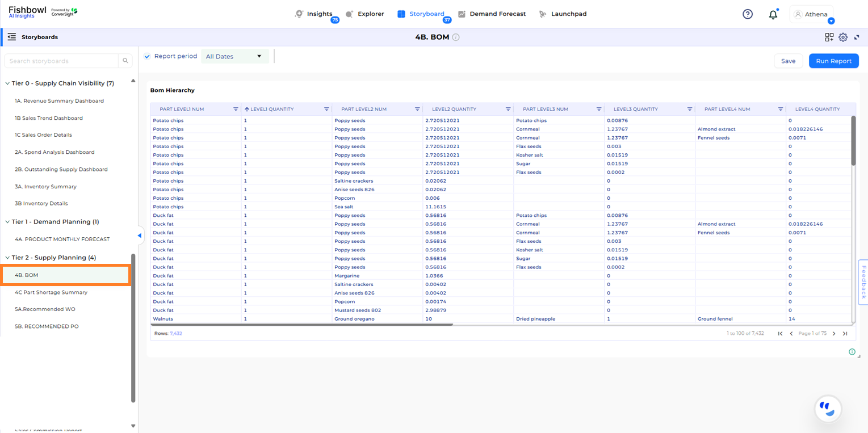The height and width of the screenshot is (433, 868).
Task: Click the Save button
Action: [788, 61]
